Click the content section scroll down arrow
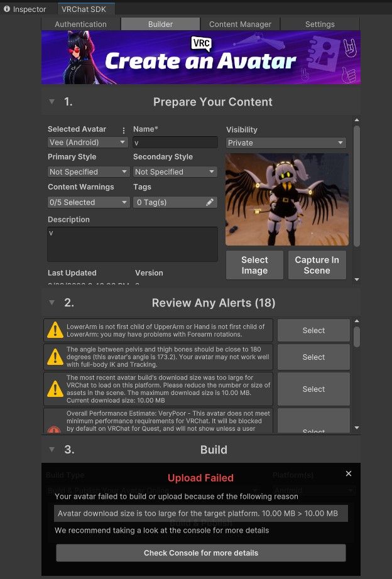The height and width of the screenshot is (579, 392). (x=357, y=279)
